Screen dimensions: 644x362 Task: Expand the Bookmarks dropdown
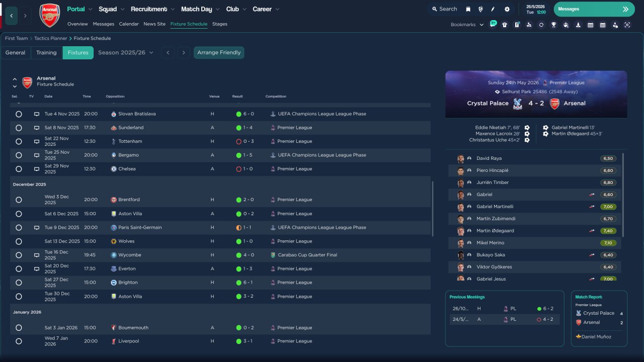pyautogui.click(x=467, y=25)
